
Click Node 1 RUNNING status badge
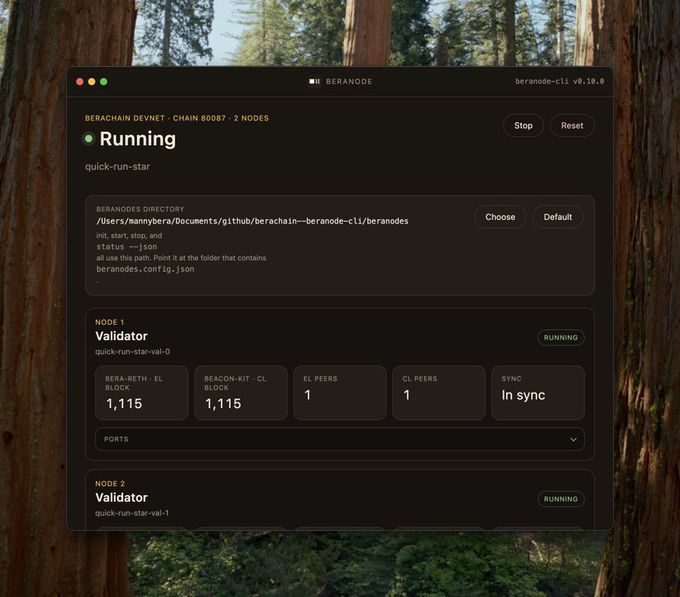click(561, 337)
